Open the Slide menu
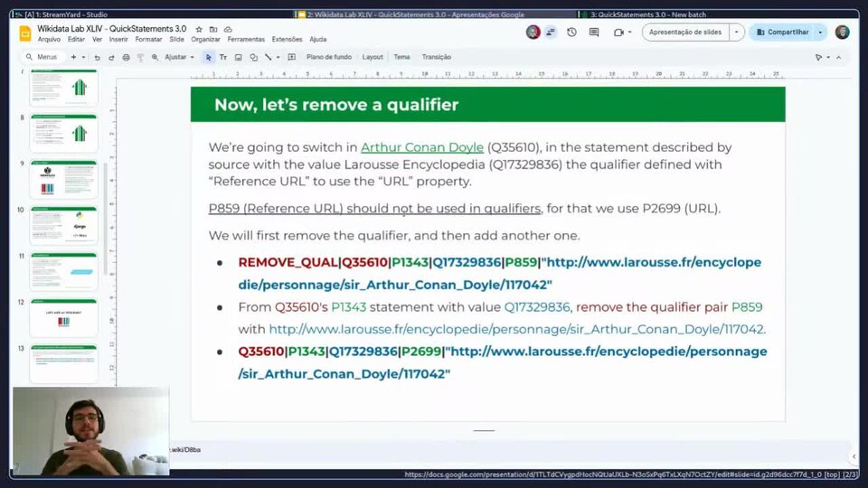868x488 pixels. click(x=176, y=39)
